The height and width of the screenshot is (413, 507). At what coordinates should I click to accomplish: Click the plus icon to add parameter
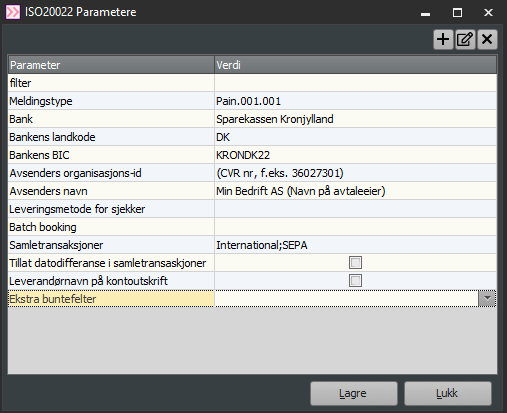point(443,39)
